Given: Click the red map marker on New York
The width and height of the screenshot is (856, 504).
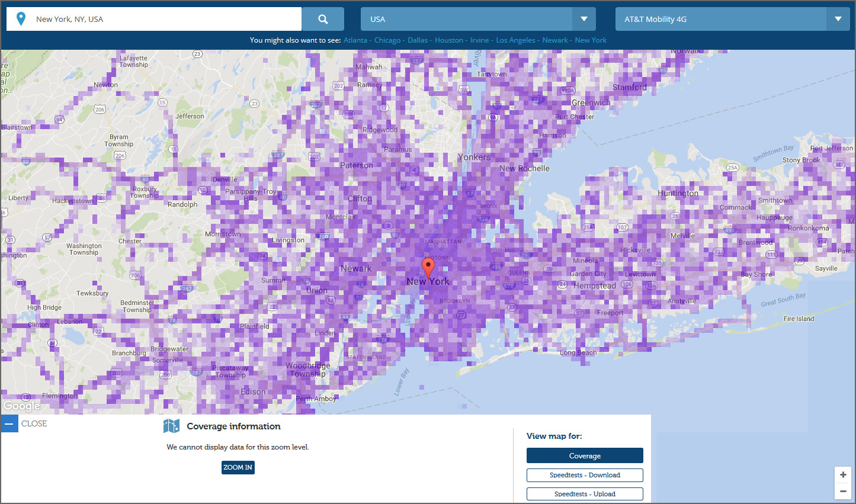Looking at the screenshot, I should pyautogui.click(x=428, y=267).
